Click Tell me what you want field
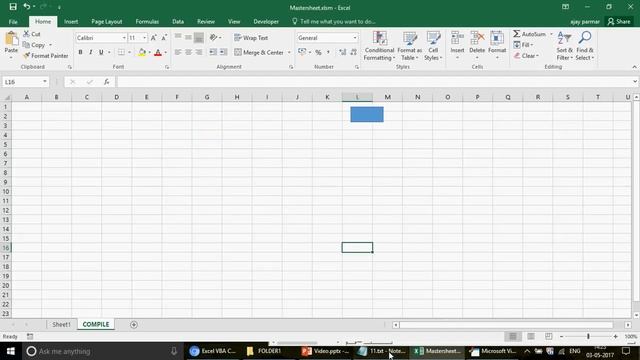Image resolution: width=640 pixels, height=360 pixels. click(334, 22)
